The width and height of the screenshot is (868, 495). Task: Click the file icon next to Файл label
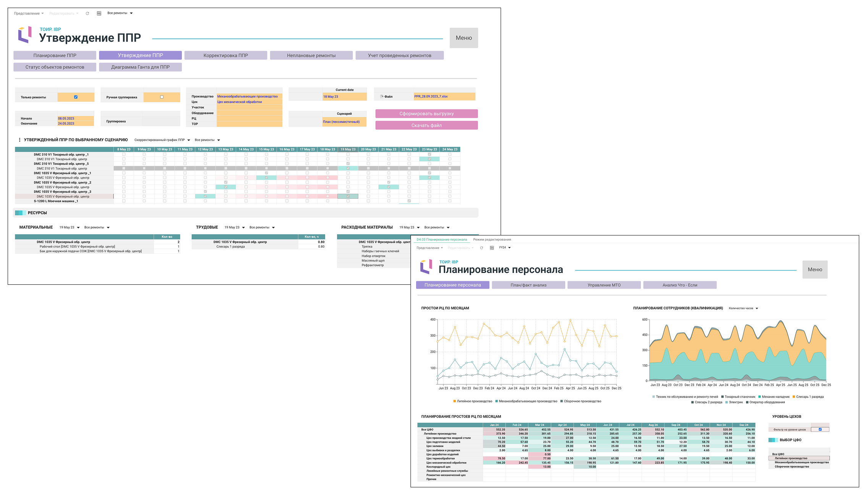(381, 97)
